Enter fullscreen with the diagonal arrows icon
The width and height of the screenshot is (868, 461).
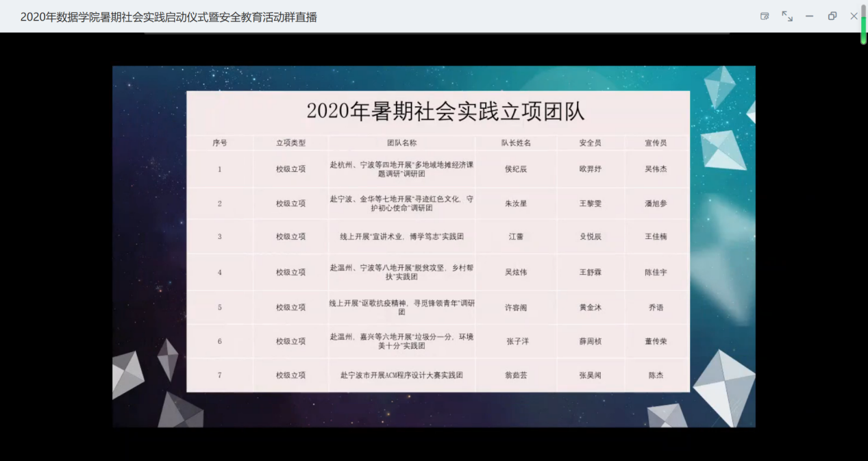[787, 16]
